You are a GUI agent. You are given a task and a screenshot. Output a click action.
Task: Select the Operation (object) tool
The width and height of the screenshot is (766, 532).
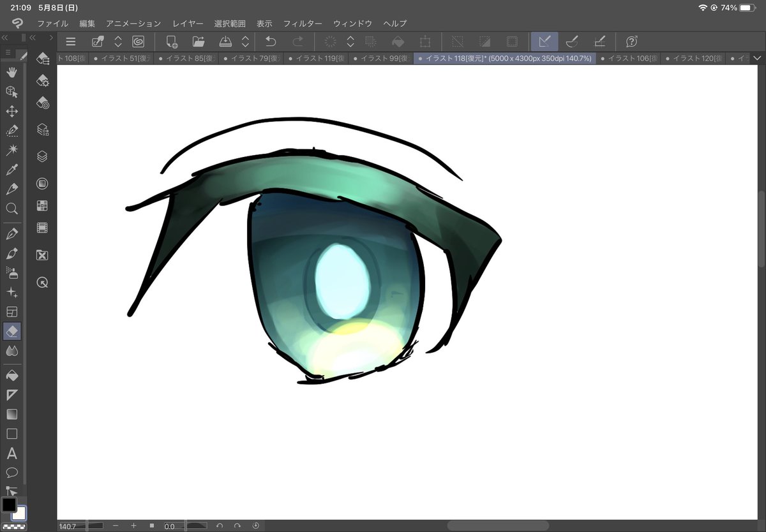11,92
